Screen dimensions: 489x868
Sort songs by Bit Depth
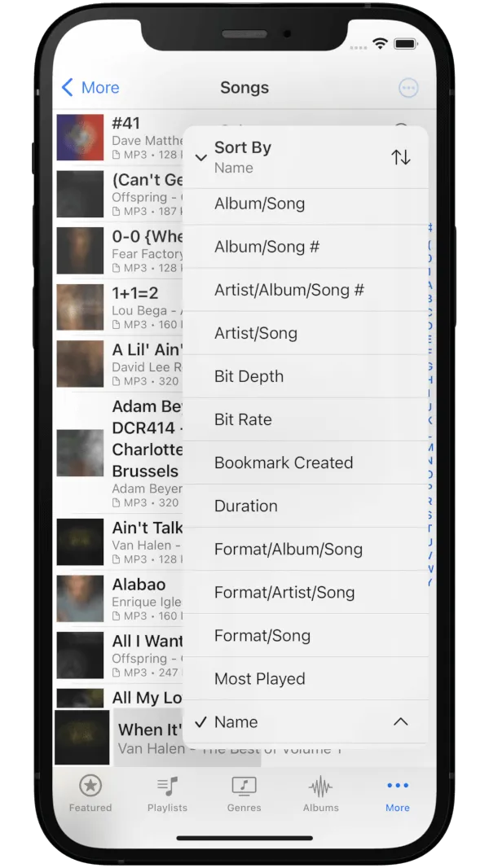click(305, 376)
